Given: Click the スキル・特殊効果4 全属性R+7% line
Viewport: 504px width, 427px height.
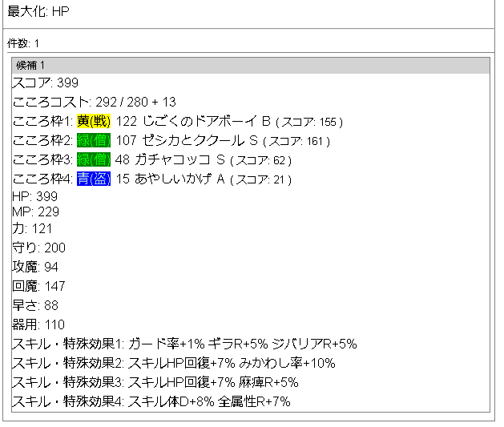Looking at the screenshot, I should point(151,401).
